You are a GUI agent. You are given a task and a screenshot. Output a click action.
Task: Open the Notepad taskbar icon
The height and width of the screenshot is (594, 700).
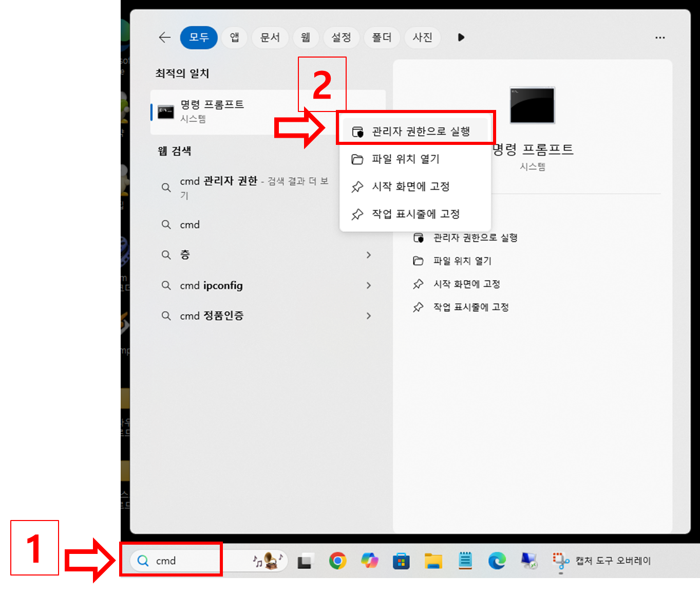[x=465, y=561]
